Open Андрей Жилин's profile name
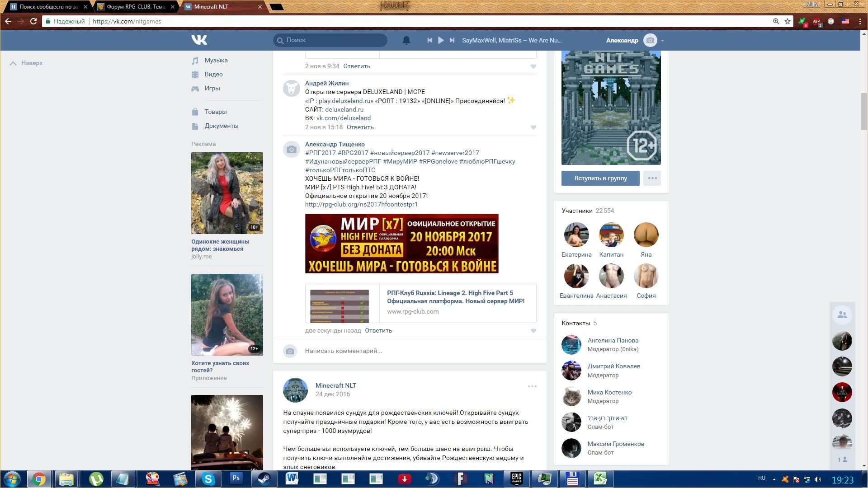 pos(327,83)
